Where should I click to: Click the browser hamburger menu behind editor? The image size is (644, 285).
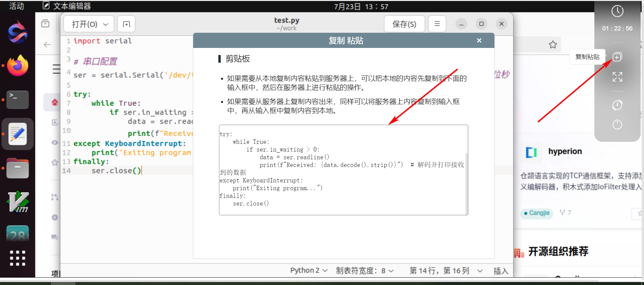(56, 69)
